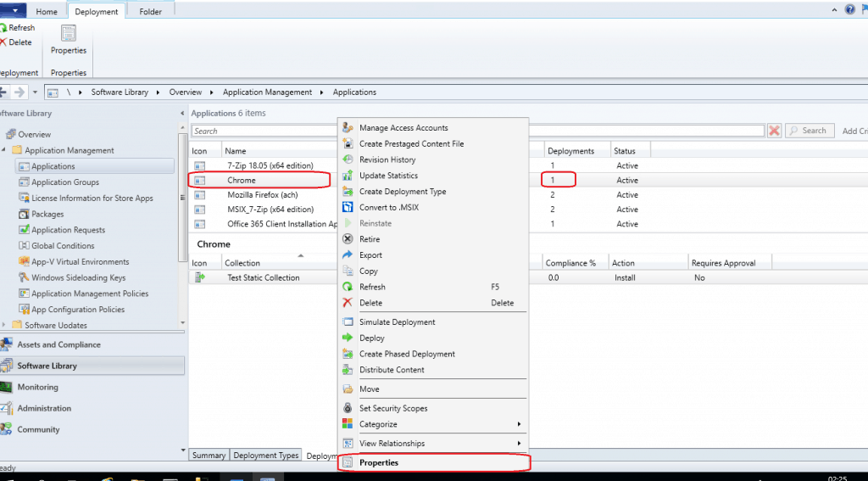
Task: Collapse the ribbon with the caret
Action: [834, 10]
